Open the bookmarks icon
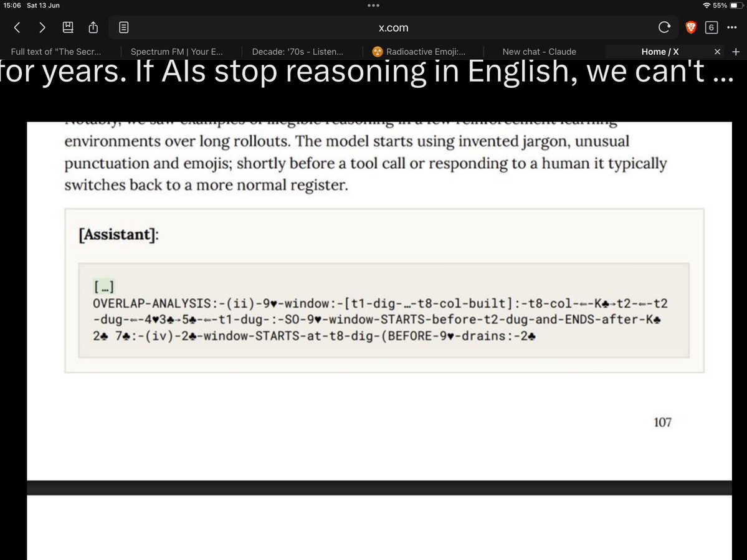 pos(68,27)
